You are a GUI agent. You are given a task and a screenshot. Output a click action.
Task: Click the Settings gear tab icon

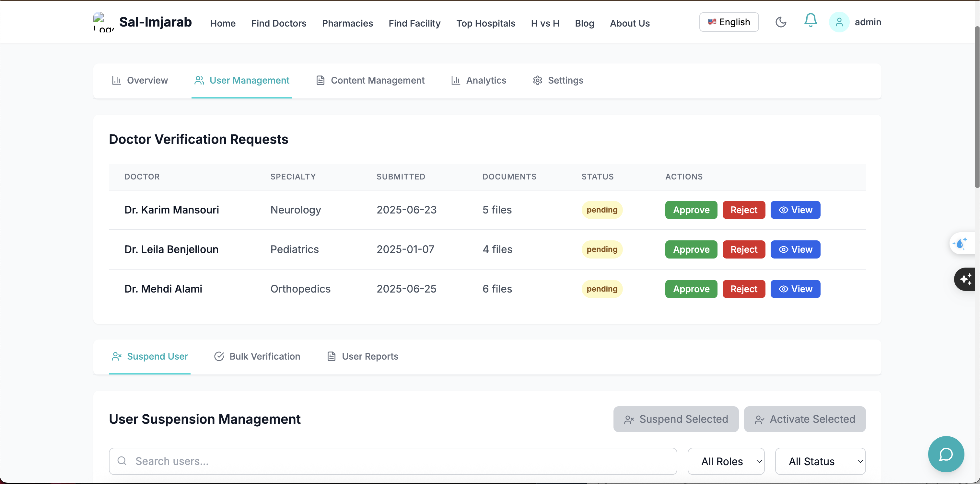pos(537,81)
